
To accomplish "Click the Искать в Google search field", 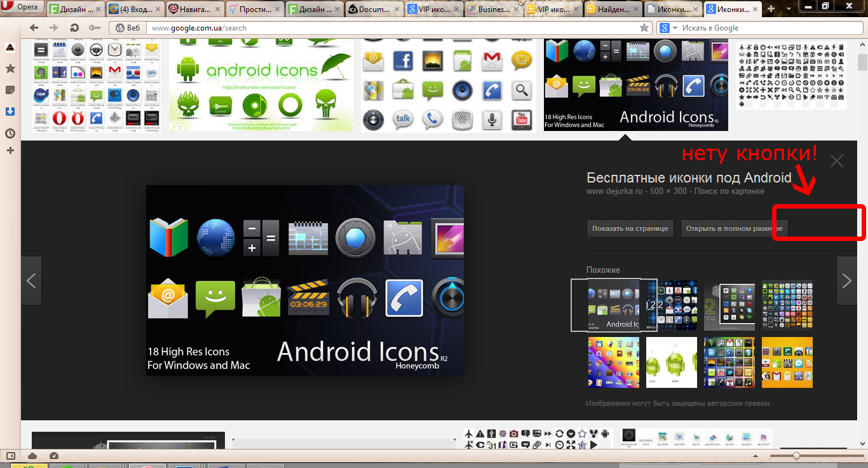I will coord(770,28).
